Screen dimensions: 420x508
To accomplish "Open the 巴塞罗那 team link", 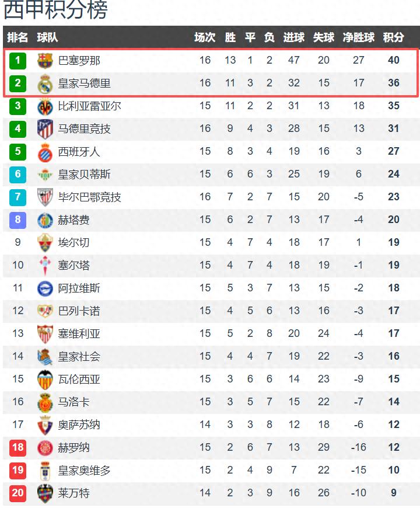I will tap(79, 60).
